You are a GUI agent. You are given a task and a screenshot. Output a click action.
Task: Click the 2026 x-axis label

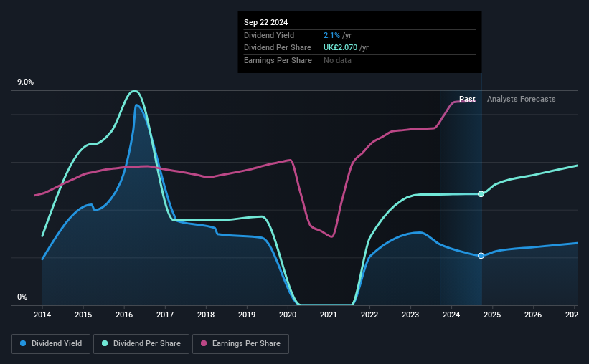[533, 315]
